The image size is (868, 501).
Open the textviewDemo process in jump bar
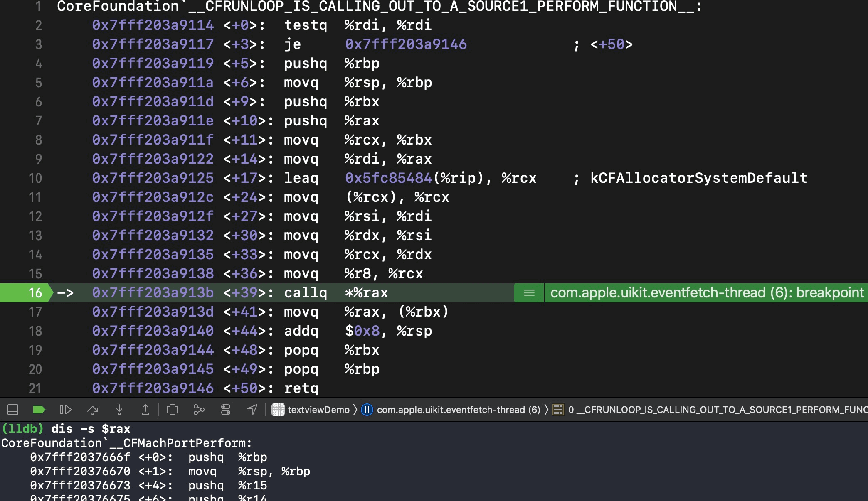tap(311, 410)
